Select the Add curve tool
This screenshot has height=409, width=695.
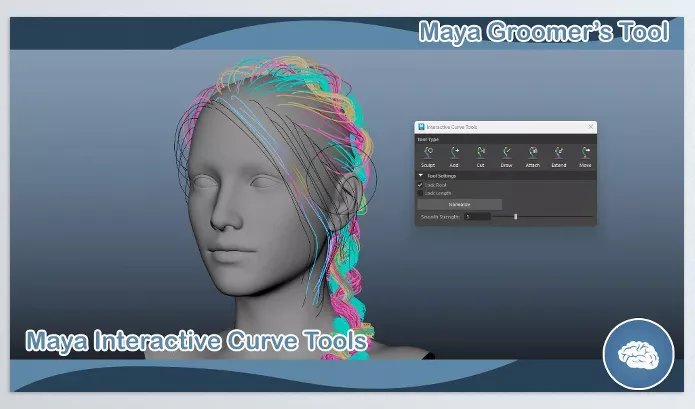click(454, 157)
